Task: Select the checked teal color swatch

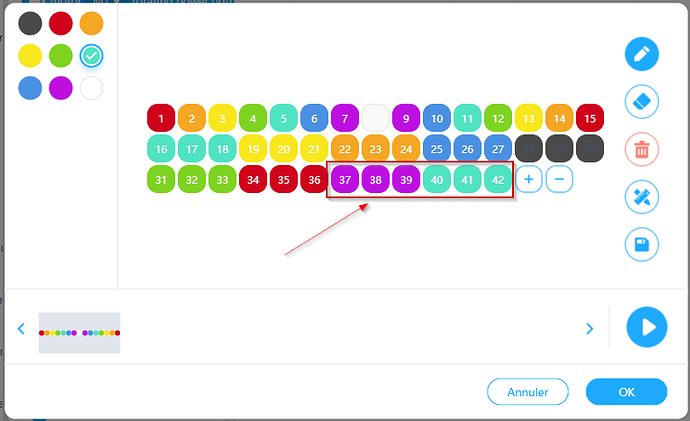Action: click(92, 55)
